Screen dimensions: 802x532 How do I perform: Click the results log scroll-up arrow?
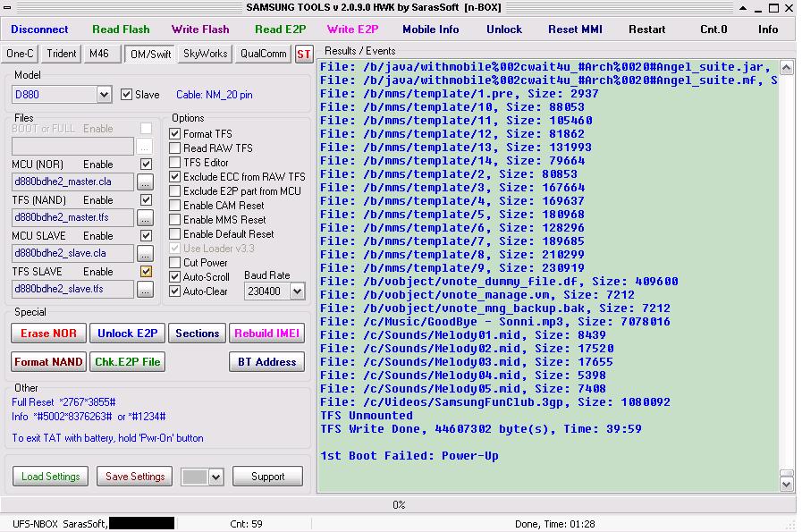click(x=787, y=67)
